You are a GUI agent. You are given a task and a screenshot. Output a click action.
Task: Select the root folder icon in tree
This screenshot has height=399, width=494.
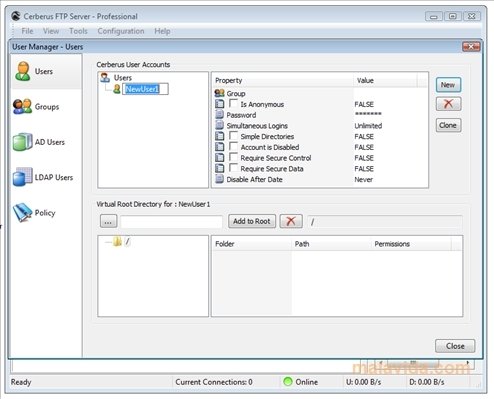(117, 241)
